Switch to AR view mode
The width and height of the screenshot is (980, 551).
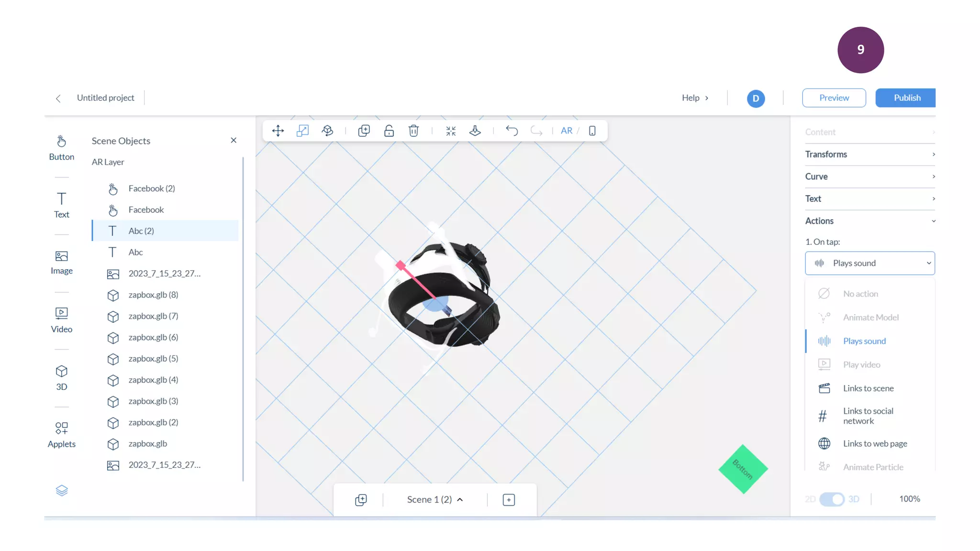click(x=566, y=131)
